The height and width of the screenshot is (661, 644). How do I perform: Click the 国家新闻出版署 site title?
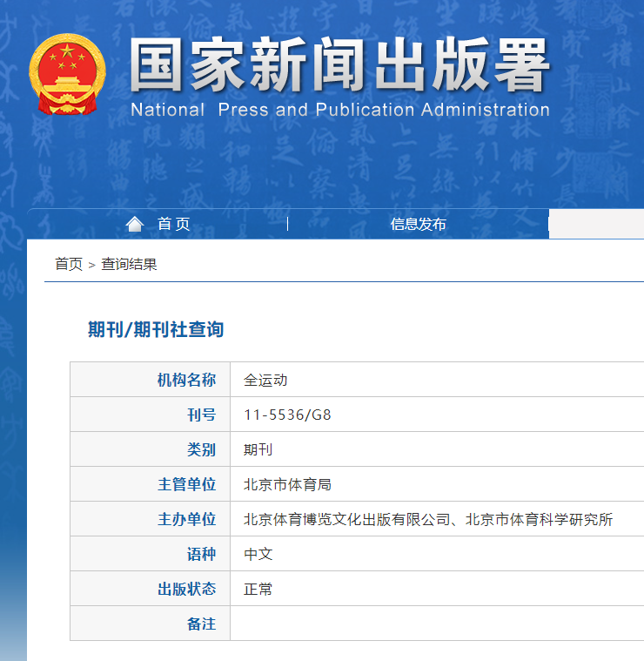(339, 64)
